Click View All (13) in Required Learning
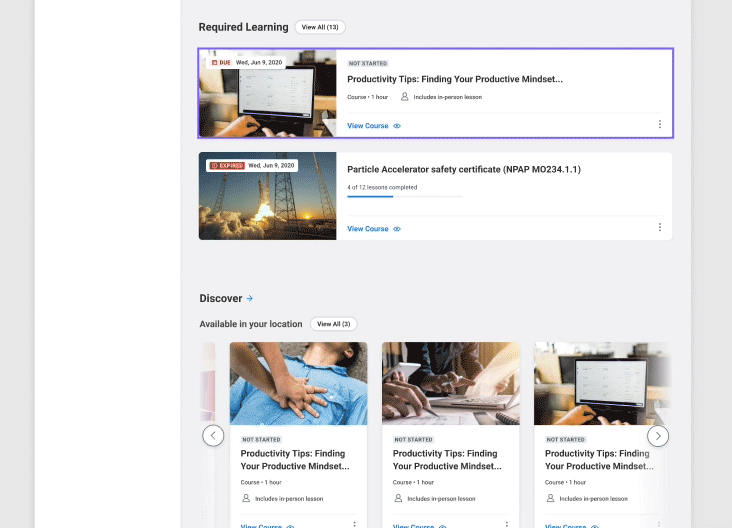The image size is (732, 528). (x=320, y=27)
